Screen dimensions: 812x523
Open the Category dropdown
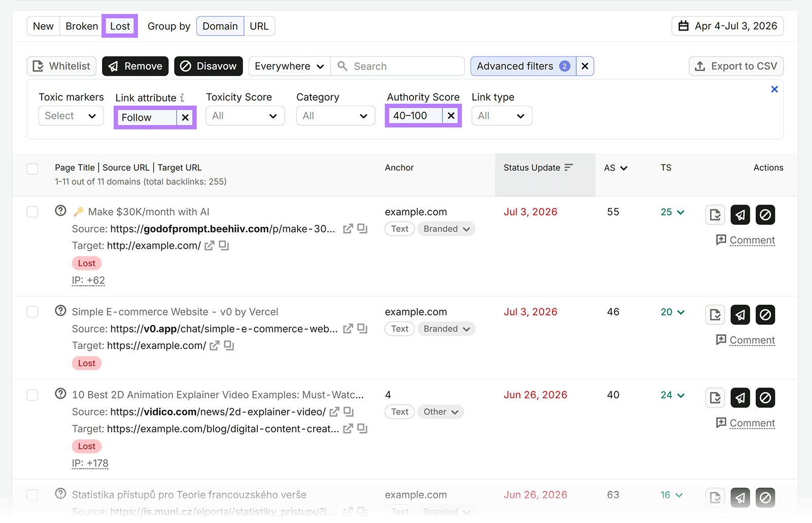click(x=335, y=116)
